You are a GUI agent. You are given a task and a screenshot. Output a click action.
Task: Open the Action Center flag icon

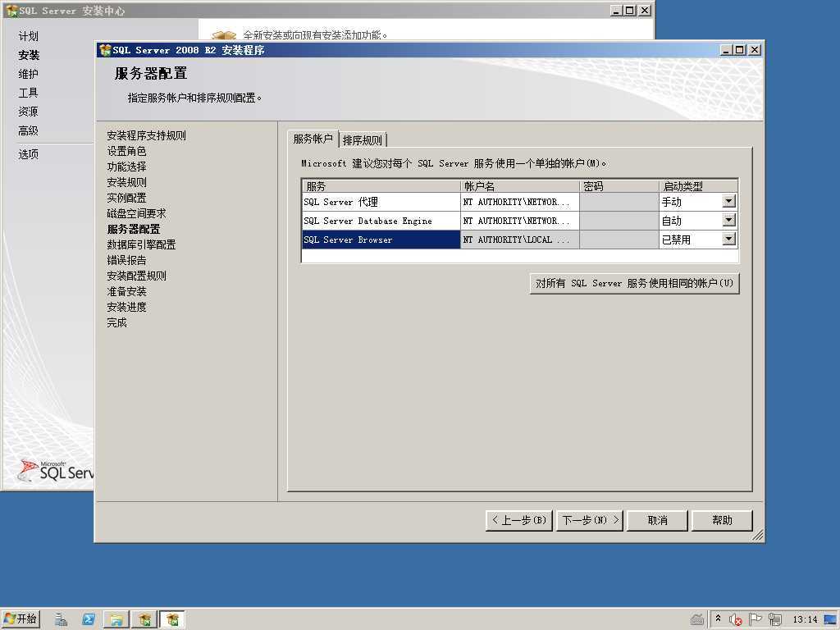point(755,619)
